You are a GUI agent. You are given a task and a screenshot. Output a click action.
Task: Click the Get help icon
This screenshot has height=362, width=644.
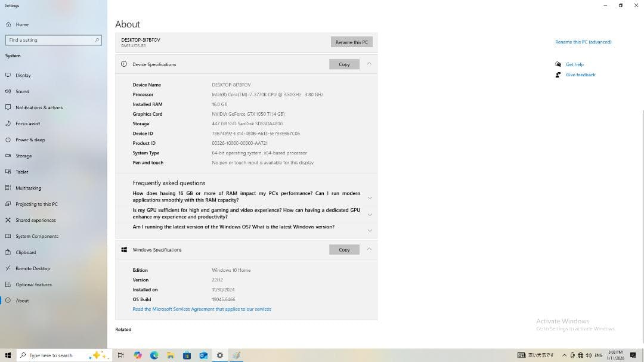pyautogui.click(x=558, y=64)
